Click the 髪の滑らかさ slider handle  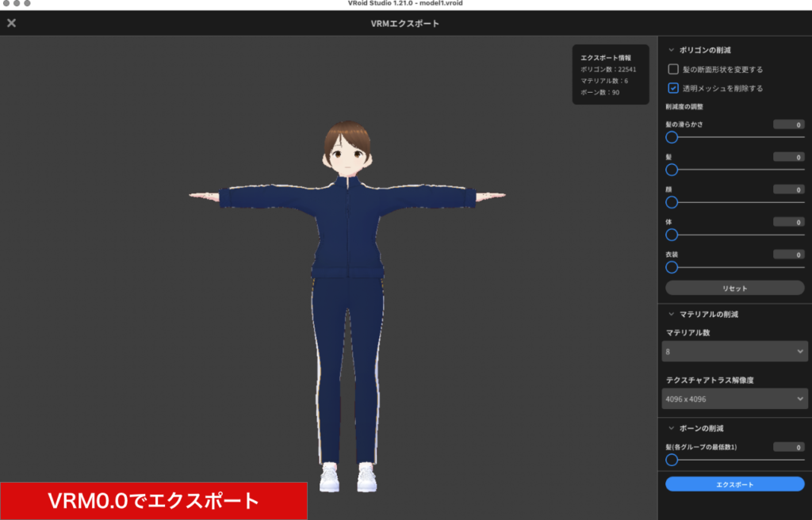click(x=672, y=137)
